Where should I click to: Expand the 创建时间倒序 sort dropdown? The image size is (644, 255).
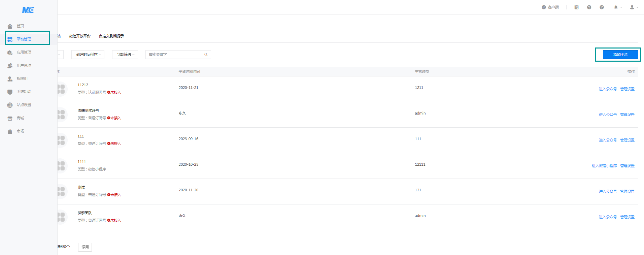point(88,55)
